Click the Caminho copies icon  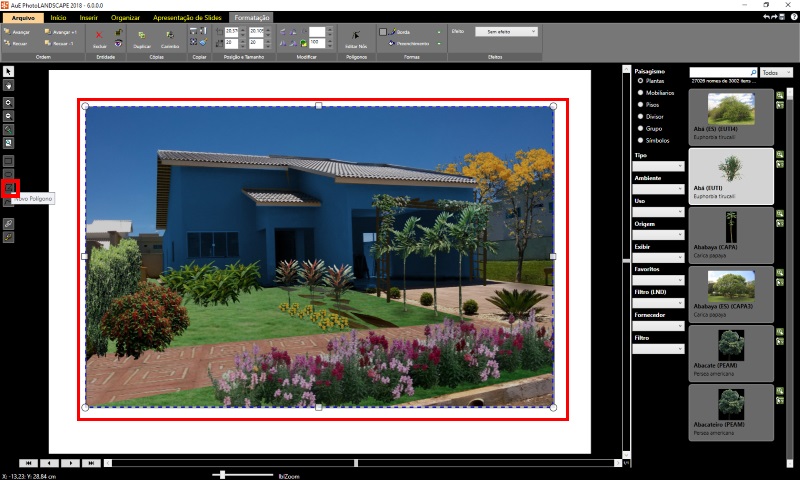pos(170,35)
